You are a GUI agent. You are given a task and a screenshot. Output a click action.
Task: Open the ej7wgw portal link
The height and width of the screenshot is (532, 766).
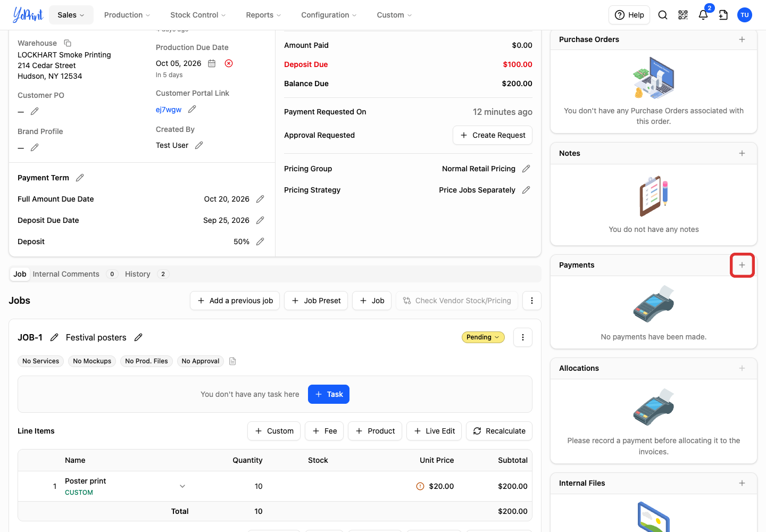click(x=169, y=110)
